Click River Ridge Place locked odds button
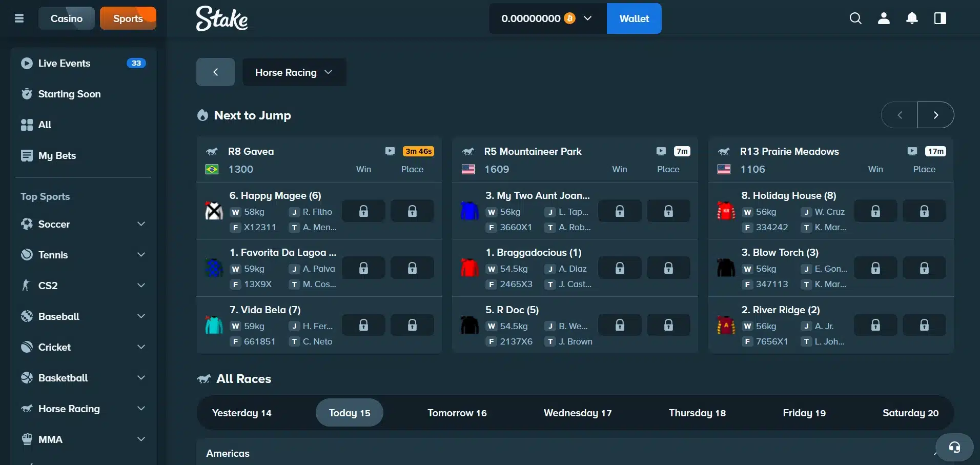This screenshot has width=980, height=465. click(x=924, y=325)
